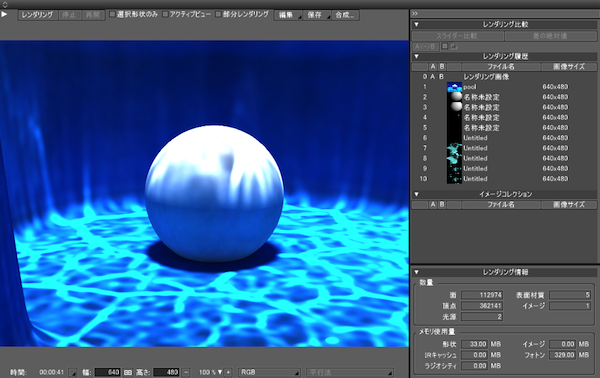
Task: Click the 停止 stop button
Action: click(69, 15)
